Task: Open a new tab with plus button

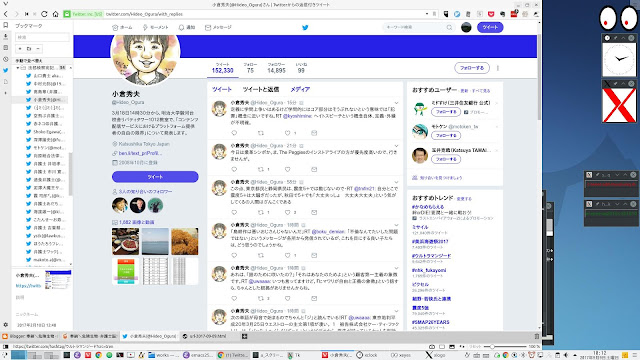Action: tap(244, 336)
